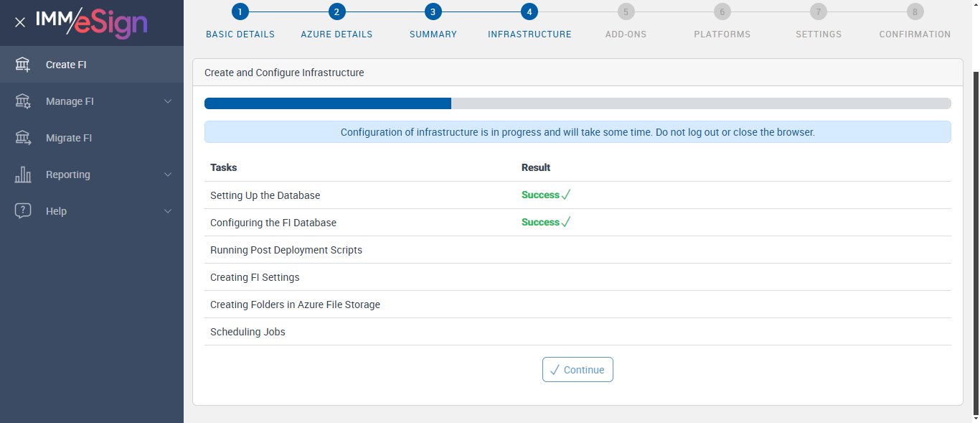This screenshot has width=980, height=423.
Task: Click the in-progress info banner
Action: click(578, 132)
